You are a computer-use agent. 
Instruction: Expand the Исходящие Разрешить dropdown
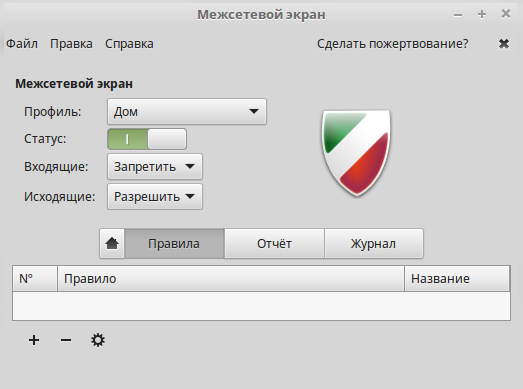pyautogui.click(x=155, y=197)
